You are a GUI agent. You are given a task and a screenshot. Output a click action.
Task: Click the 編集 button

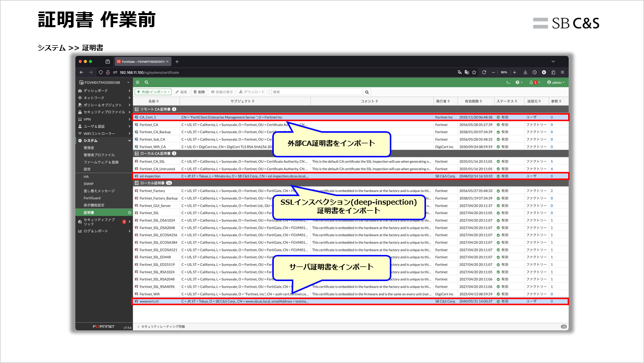181,92
